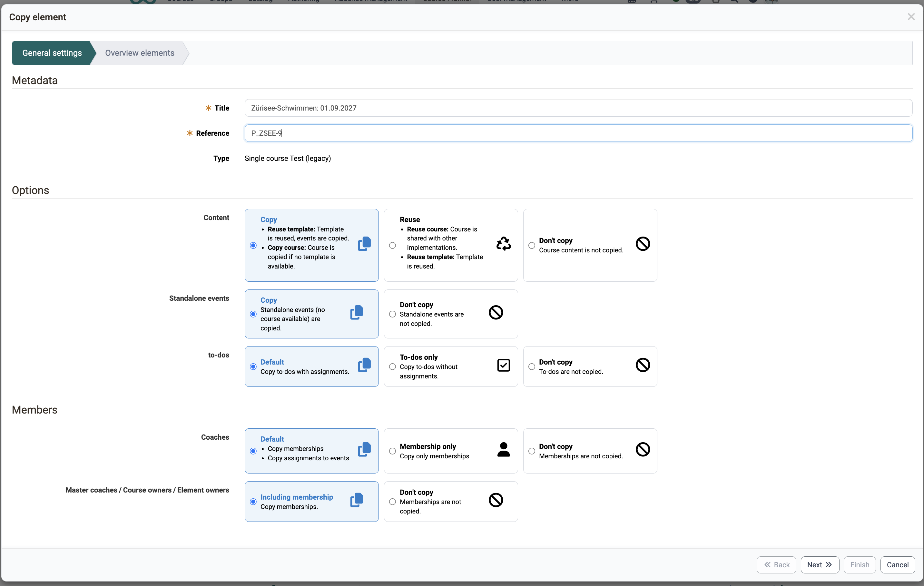The image size is (924, 586).
Task: Cancel the copy element wizard
Action: coord(898,565)
